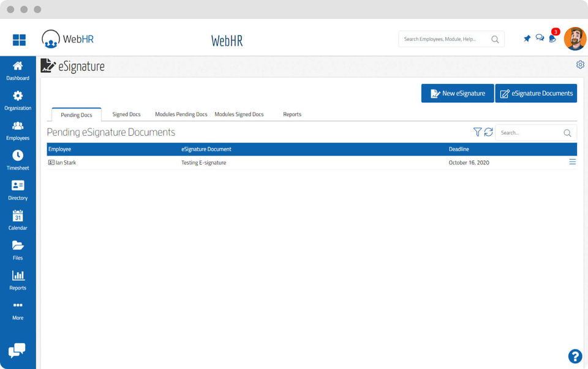
Task: Focus the Search Employees, Module, Help field
Action: tap(451, 39)
